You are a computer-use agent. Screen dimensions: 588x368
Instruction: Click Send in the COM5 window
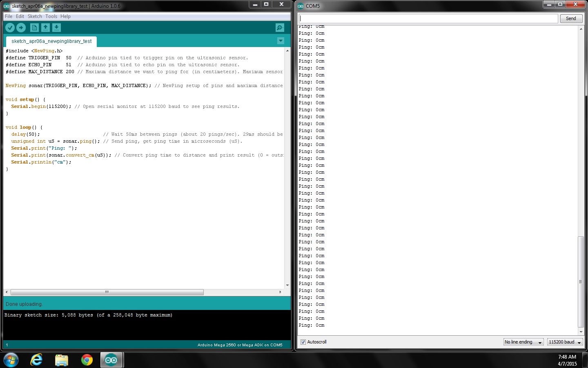click(571, 18)
